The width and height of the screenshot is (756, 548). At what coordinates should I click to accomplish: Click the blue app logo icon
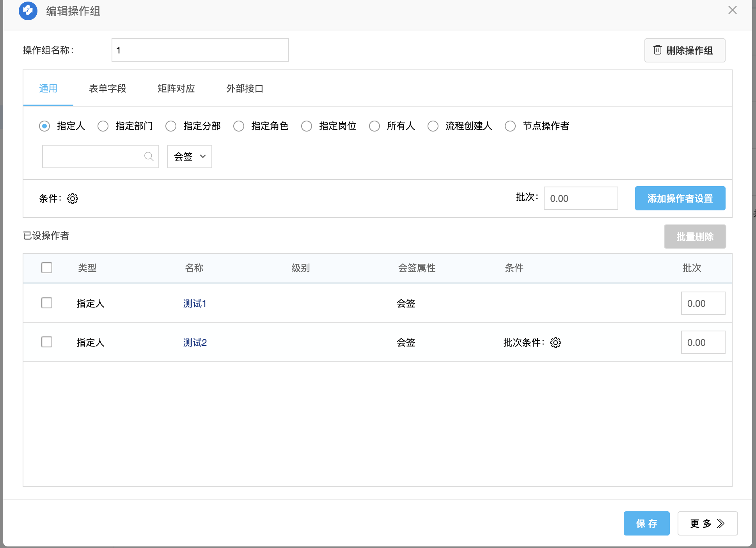(28, 11)
